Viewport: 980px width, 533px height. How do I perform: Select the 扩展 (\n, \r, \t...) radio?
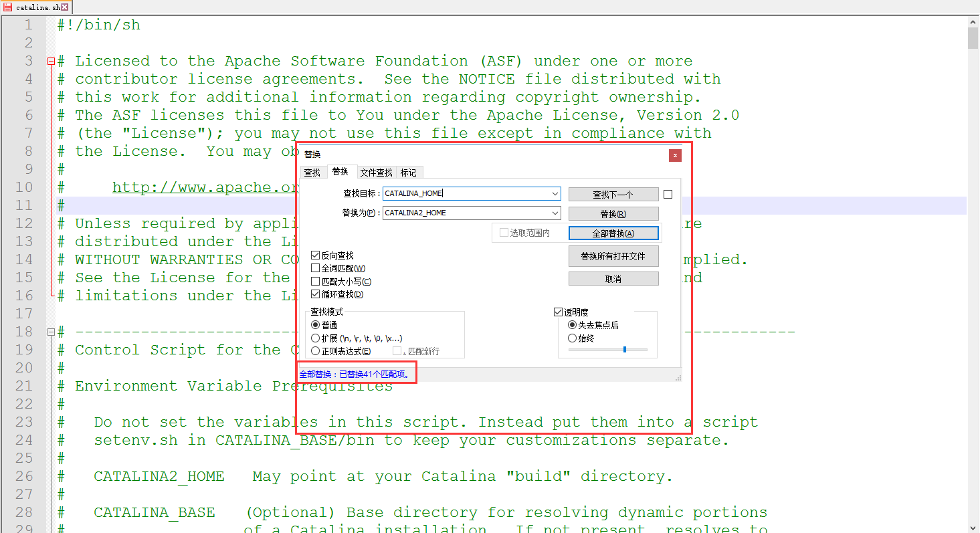coord(316,338)
